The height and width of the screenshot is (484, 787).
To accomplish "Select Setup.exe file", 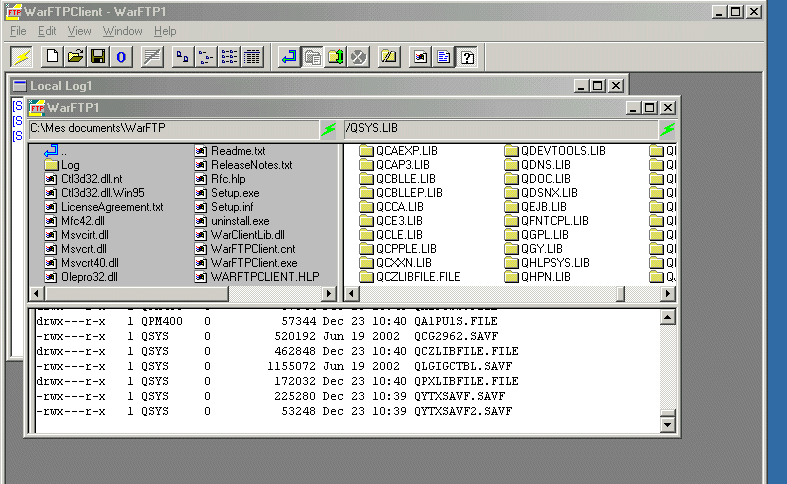I will (x=227, y=193).
